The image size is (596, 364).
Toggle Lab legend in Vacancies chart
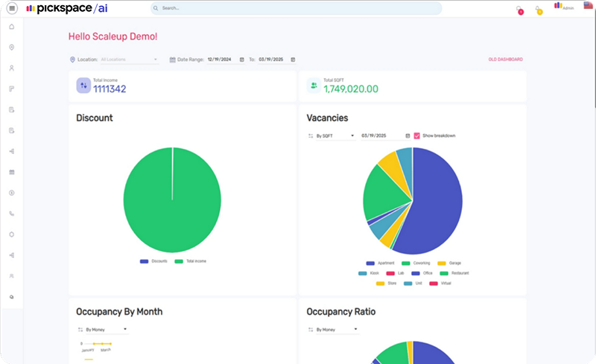pyautogui.click(x=396, y=273)
